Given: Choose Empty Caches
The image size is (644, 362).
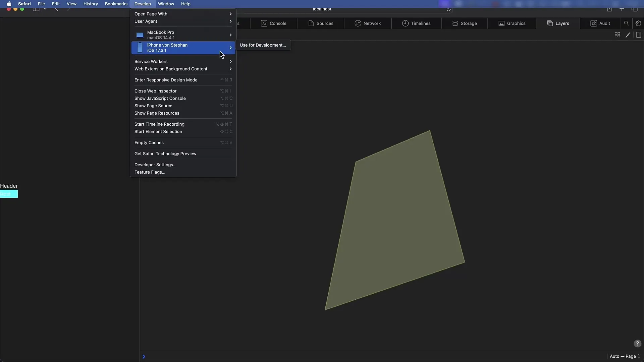Looking at the screenshot, I should 183,142.
